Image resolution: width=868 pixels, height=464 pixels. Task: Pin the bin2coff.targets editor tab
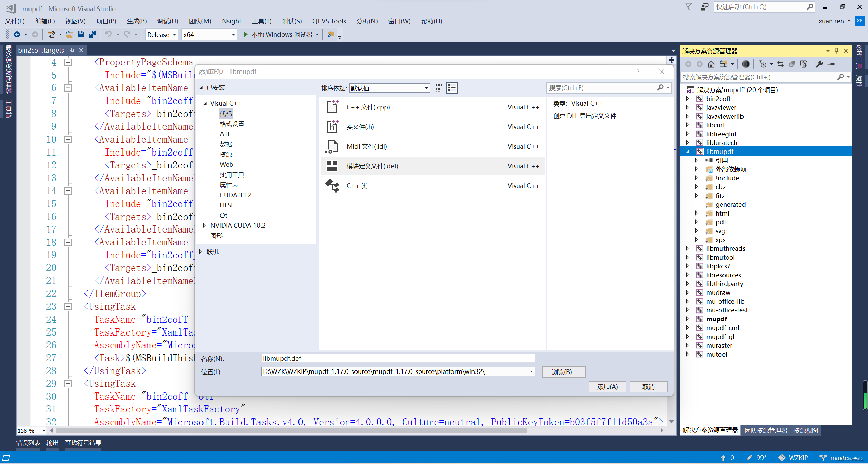click(72, 50)
